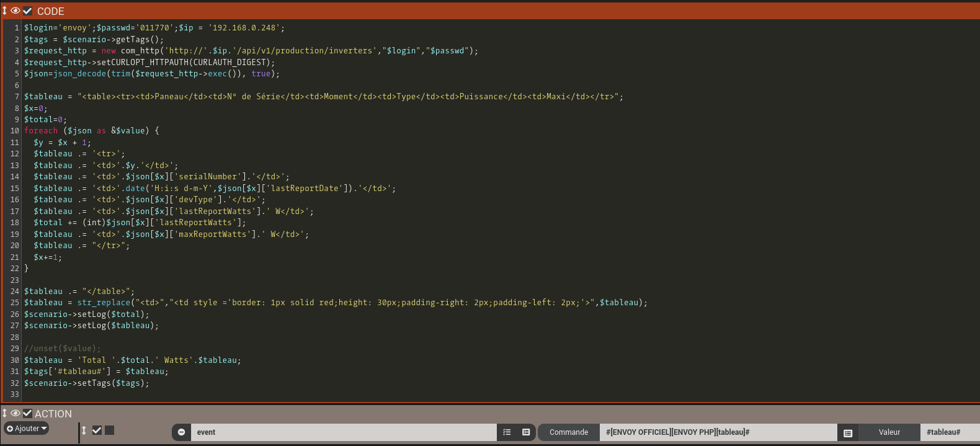Open the command picker icon beside event field
980x446 pixels.
[x=526, y=432]
